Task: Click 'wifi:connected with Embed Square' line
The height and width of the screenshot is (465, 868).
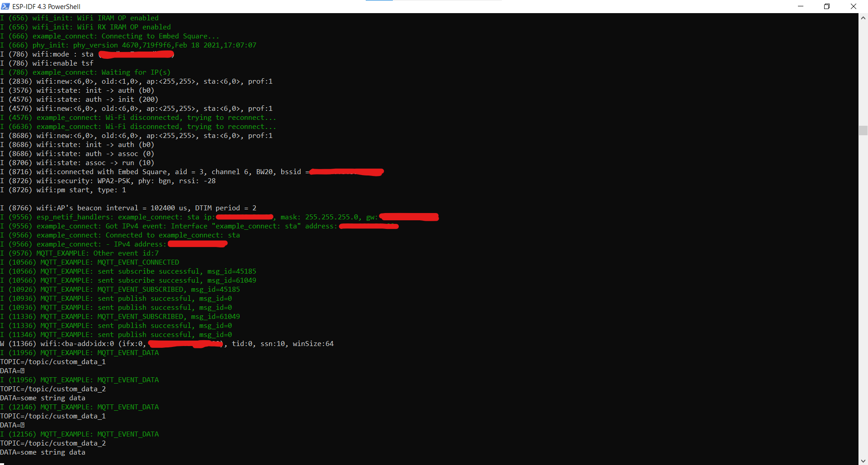Action: [192, 172]
